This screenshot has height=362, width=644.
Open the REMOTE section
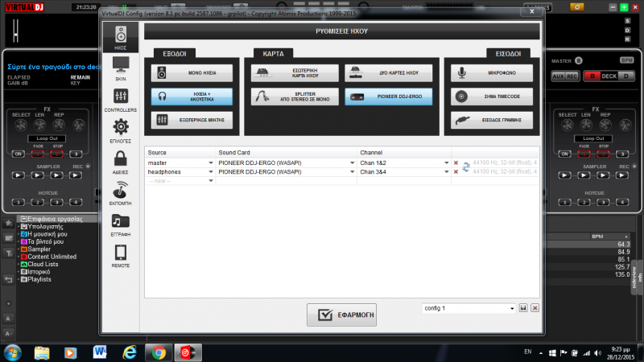point(121,255)
